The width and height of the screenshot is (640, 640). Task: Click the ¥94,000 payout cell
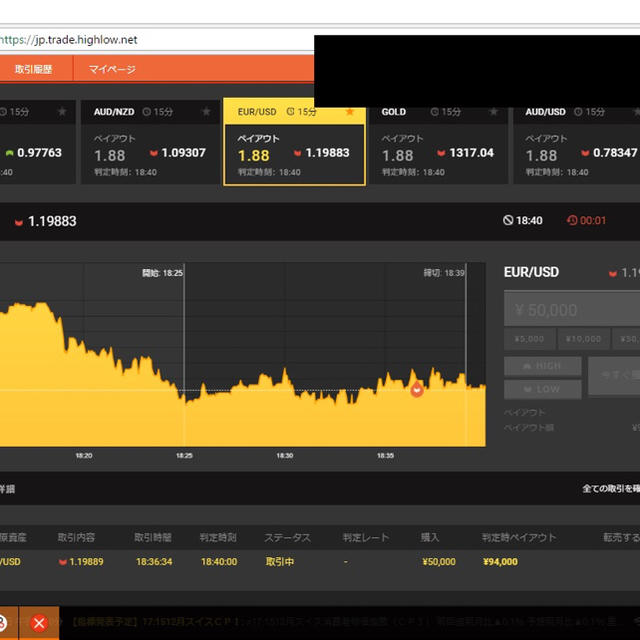coord(500,562)
